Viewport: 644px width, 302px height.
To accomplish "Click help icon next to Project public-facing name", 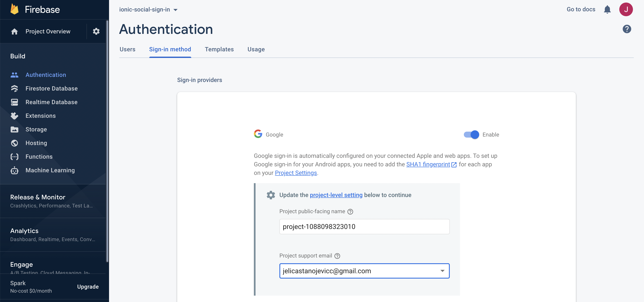I will click(350, 211).
